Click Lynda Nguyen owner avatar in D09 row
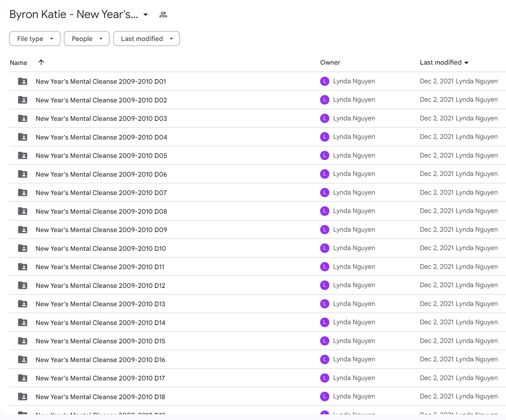The height and width of the screenshot is (420, 506). coord(325,230)
